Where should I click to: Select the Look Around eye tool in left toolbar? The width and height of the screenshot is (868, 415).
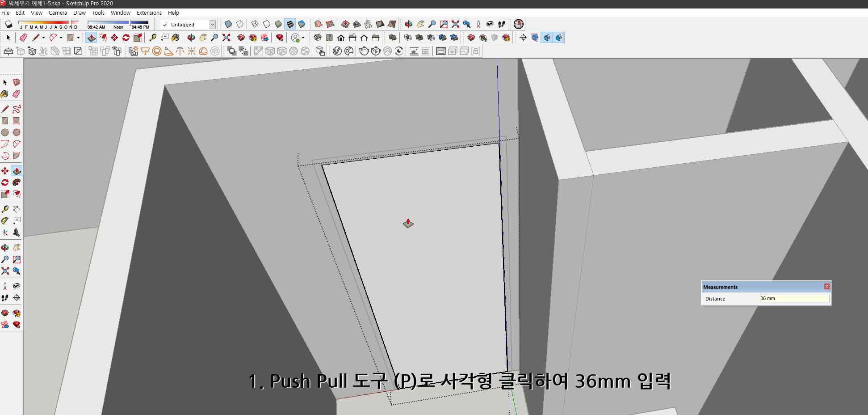pos(17,286)
